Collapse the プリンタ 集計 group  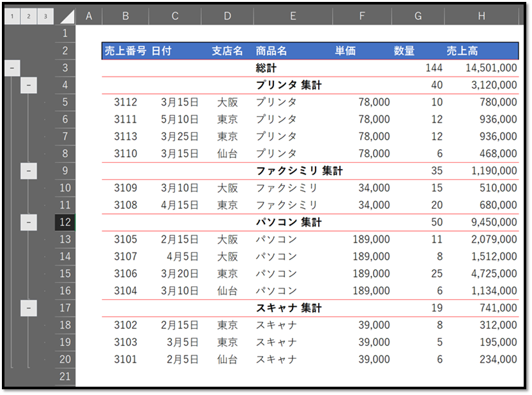27,85
